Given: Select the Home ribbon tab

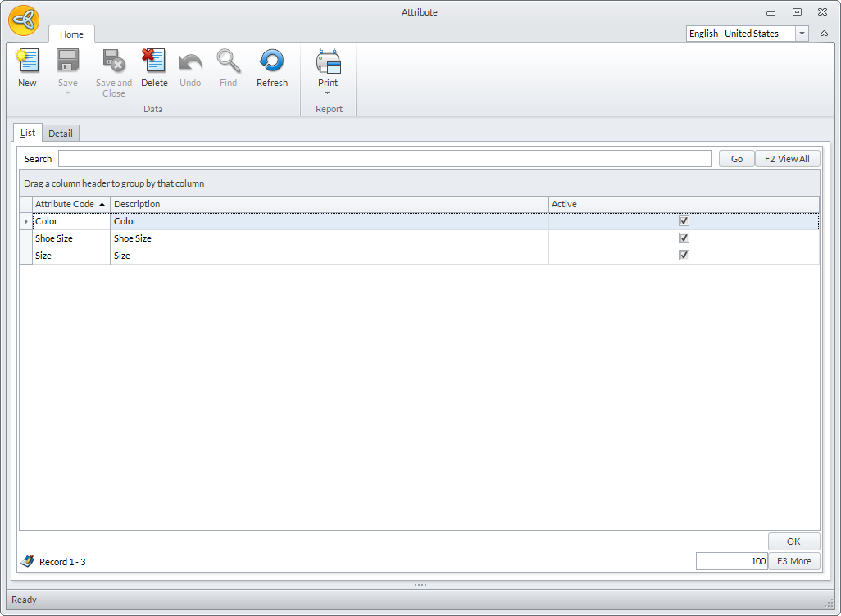Looking at the screenshot, I should tap(71, 34).
